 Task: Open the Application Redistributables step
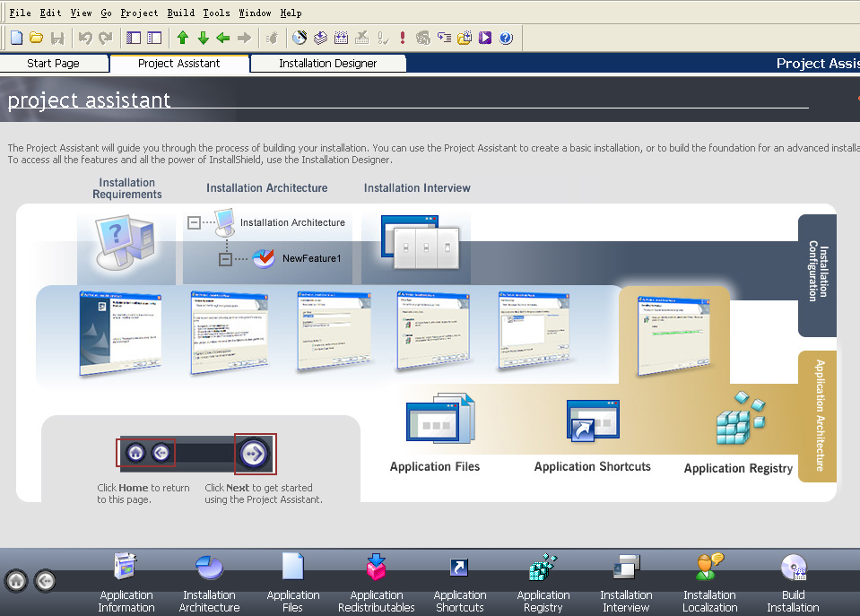377,583
